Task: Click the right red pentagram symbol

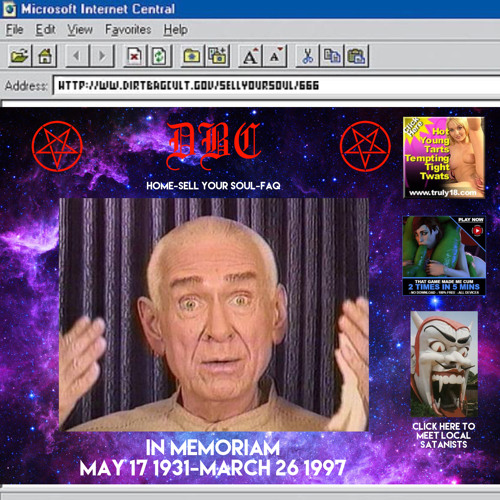Action: point(365,146)
